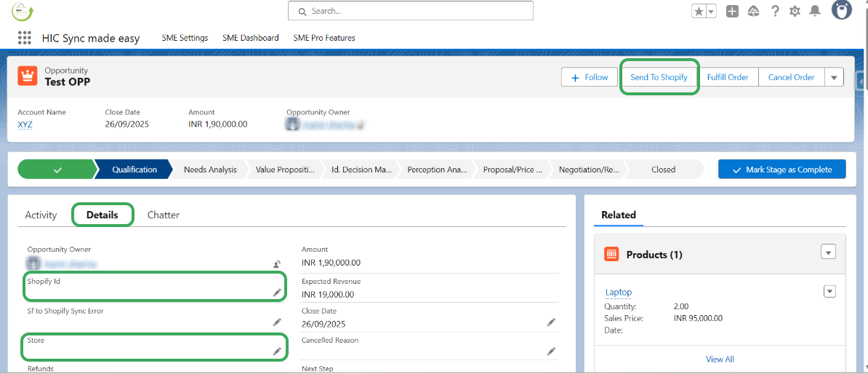Screen dimensions: 868x374
Task: Open the Notifications bell
Action: pos(815,11)
